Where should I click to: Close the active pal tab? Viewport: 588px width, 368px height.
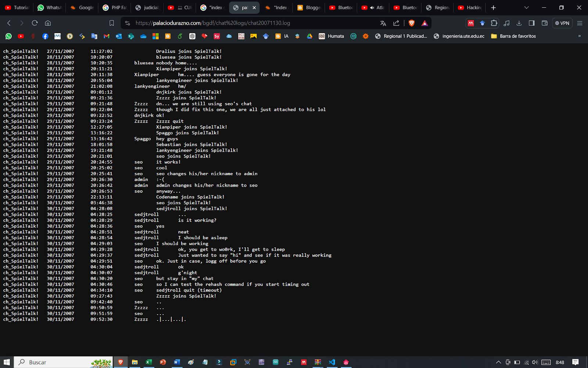tap(254, 7)
